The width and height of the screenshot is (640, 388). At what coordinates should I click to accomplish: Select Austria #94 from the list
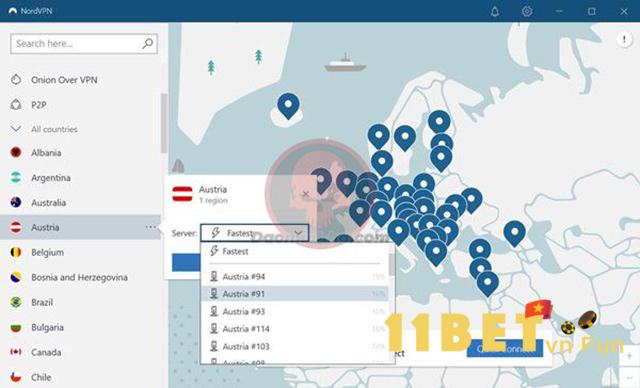[295, 277]
